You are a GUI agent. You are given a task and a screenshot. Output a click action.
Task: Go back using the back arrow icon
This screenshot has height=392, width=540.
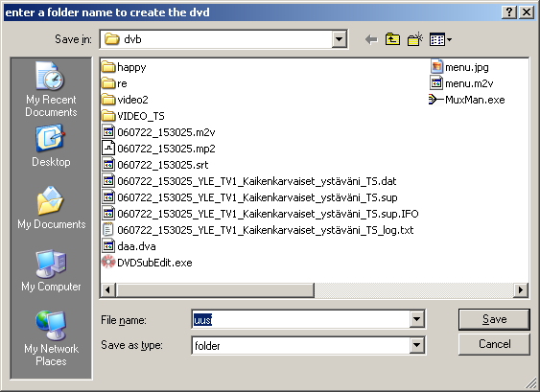point(371,39)
